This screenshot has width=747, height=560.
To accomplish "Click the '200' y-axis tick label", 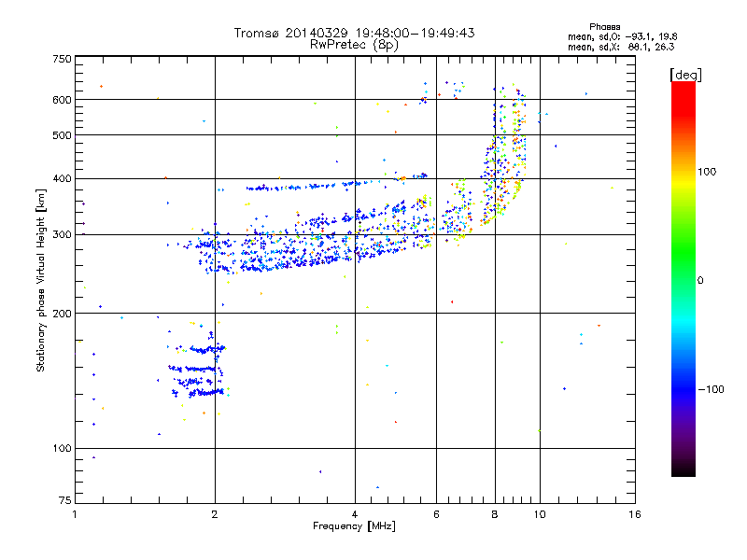I will coord(63,314).
